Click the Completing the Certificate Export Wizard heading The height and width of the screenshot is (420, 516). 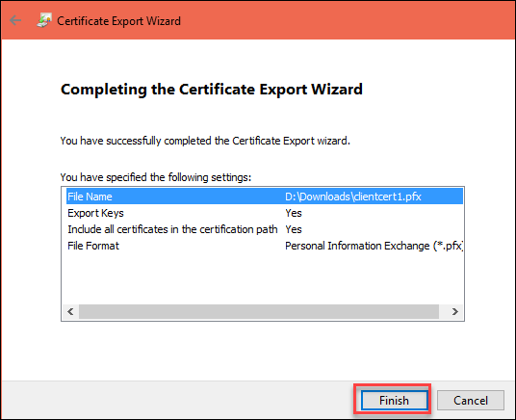click(x=212, y=90)
